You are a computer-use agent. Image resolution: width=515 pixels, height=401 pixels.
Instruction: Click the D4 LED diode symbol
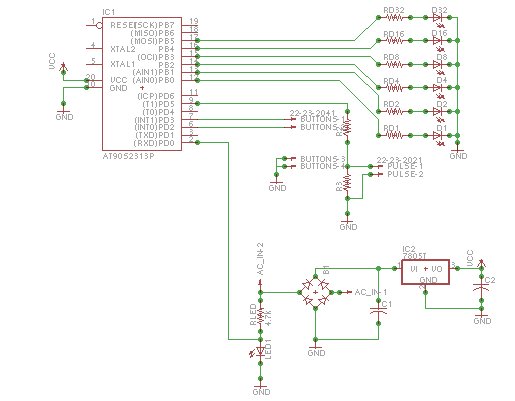tap(438, 90)
